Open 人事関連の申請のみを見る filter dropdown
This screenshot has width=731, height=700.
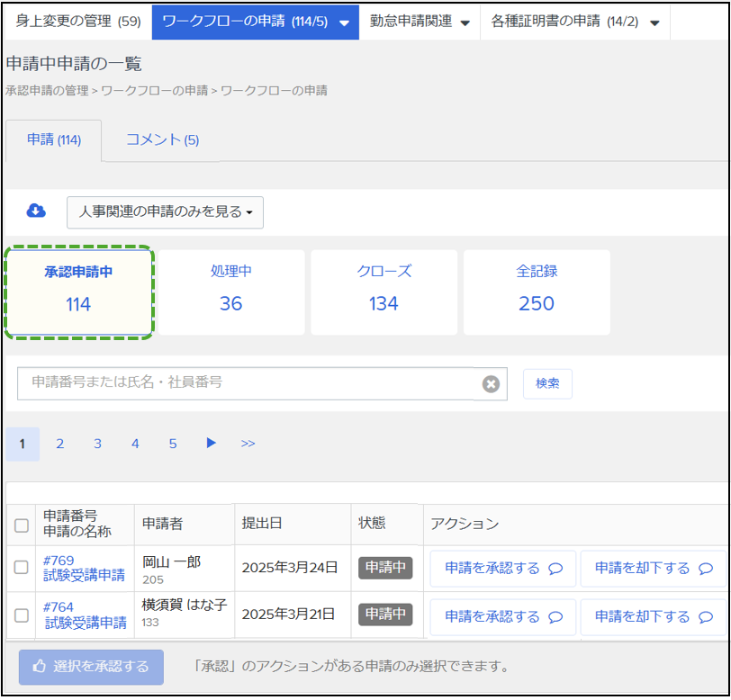[165, 212]
